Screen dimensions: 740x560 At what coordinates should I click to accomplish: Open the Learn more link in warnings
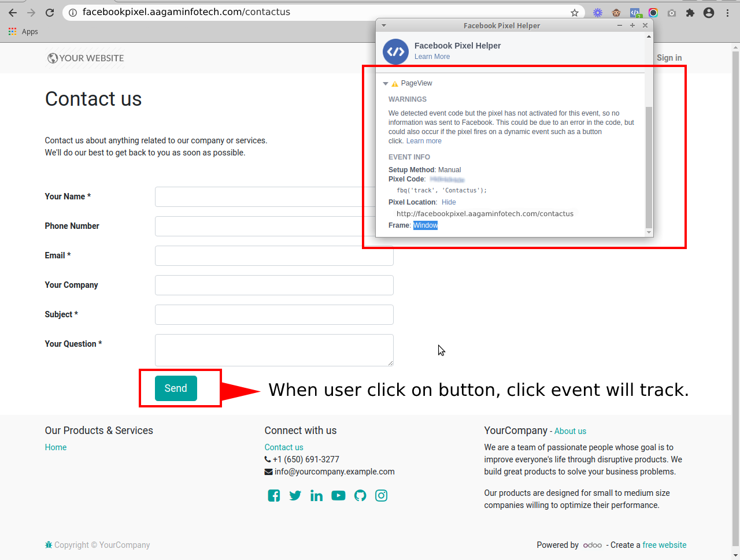pos(424,141)
